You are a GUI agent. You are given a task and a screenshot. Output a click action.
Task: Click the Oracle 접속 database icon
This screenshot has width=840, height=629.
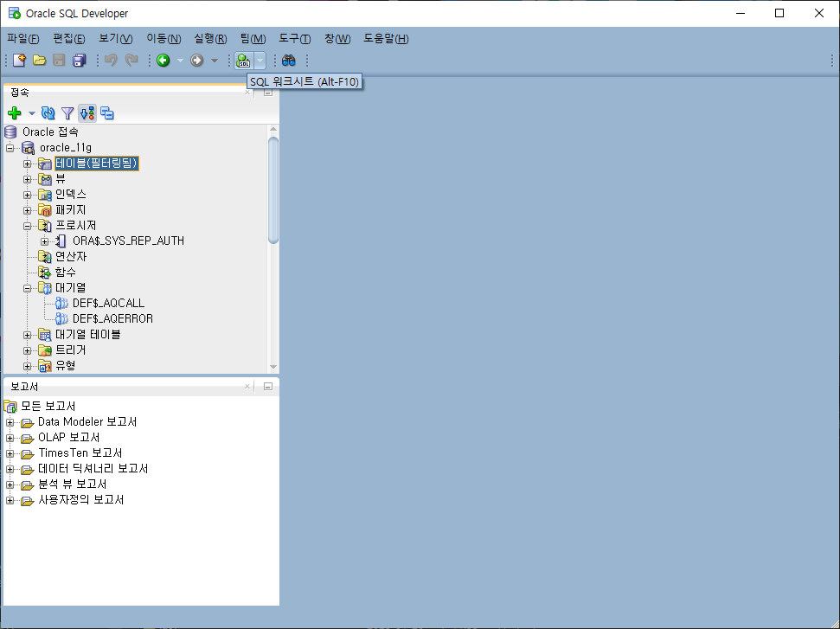pyautogui.click(x=10, y=132)
